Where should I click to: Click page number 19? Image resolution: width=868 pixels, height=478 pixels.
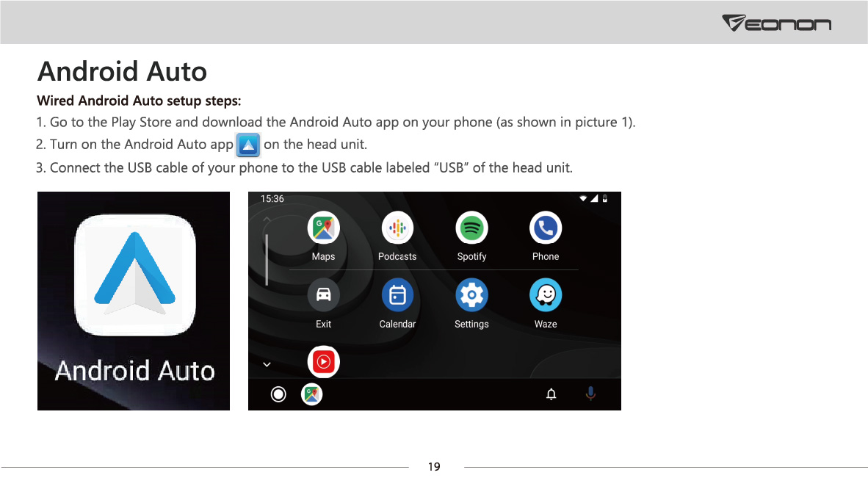[434, 467]
